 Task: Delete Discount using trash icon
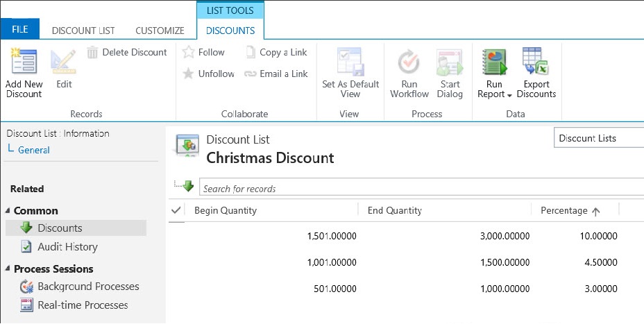[x=93, y=53]
